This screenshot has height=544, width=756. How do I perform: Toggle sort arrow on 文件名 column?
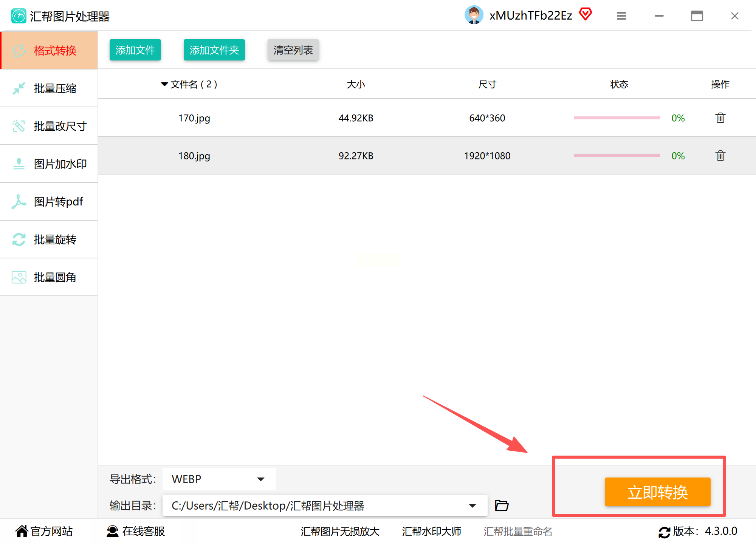(164, 84)
